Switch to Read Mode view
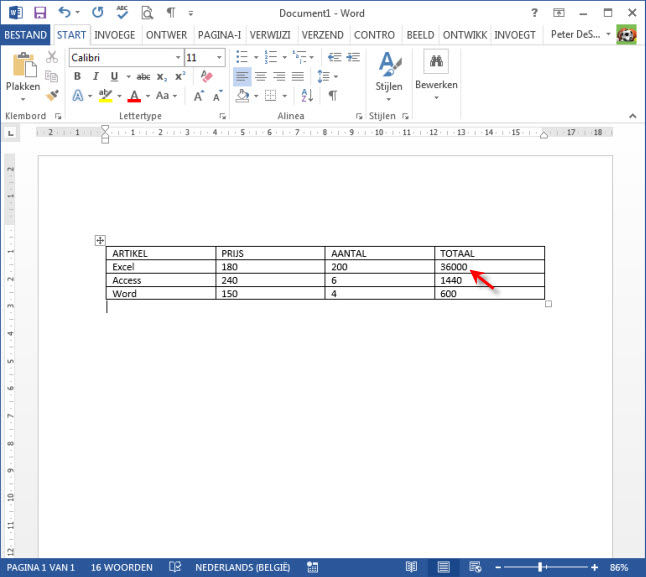 click(411, 567)
